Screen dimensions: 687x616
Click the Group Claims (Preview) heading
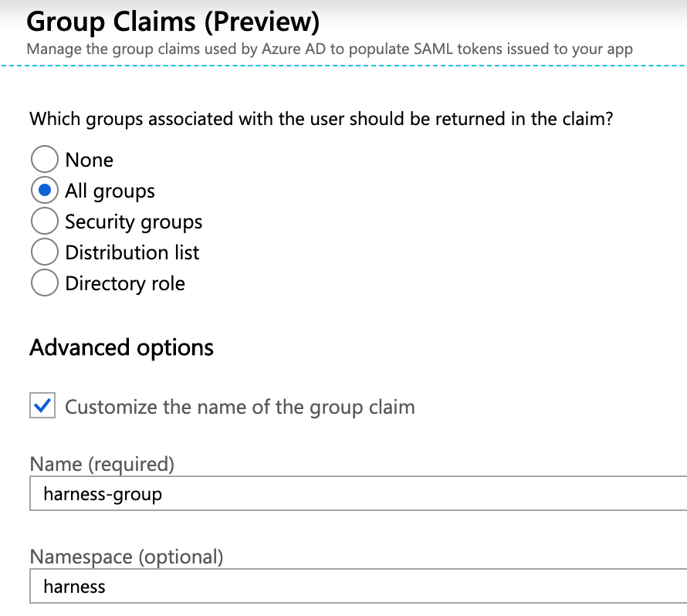tap(173, 22)
